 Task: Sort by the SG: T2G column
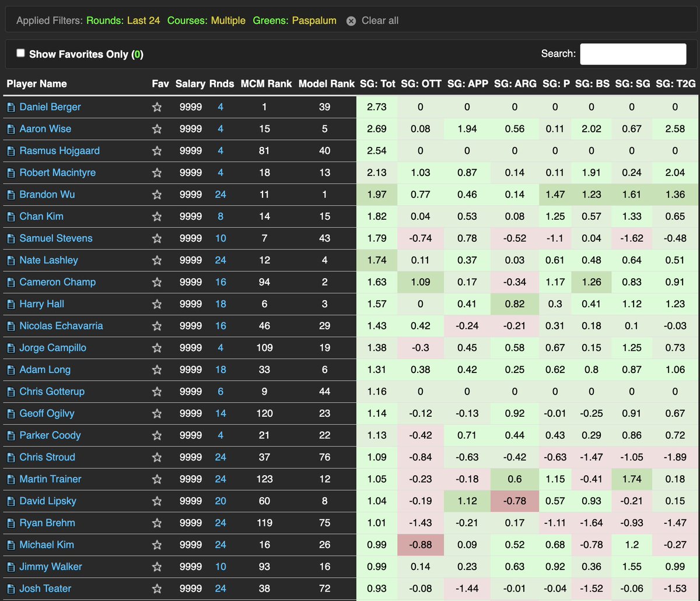click(x=675, y=84)
